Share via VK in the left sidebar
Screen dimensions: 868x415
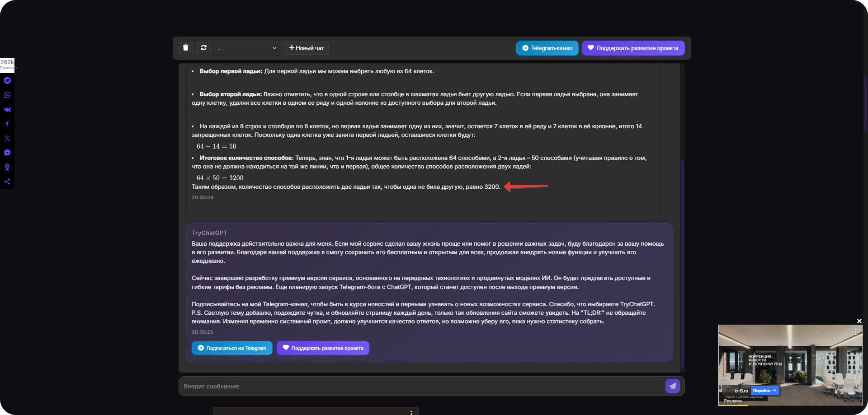(7, 109)
